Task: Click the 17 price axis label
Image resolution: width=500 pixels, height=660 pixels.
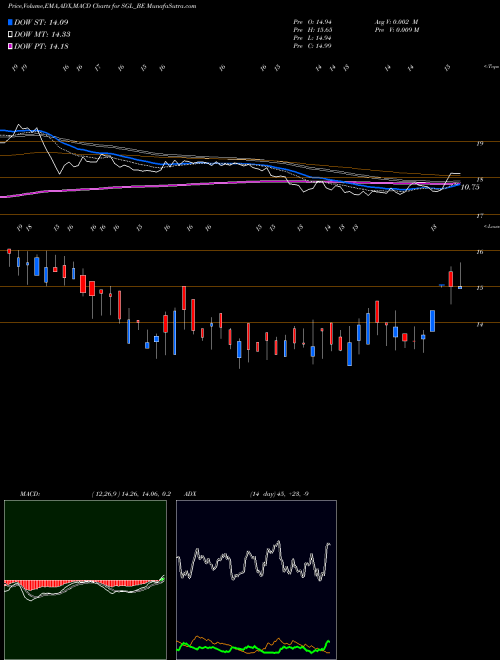Action: [x=479, y=216]
